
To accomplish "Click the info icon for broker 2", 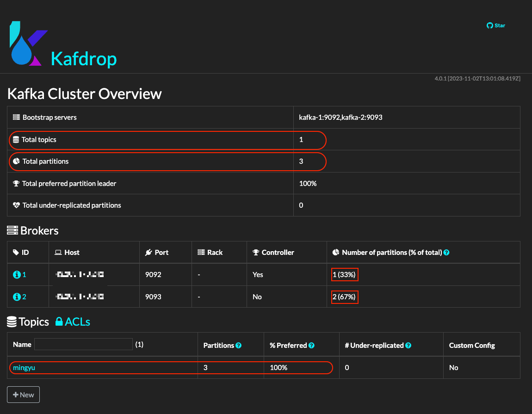I will [17, 297].
